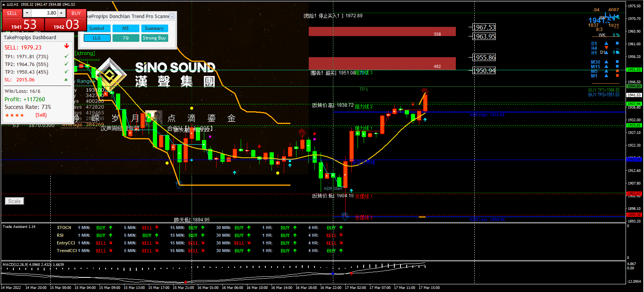
Task: Select the LLG symbol button in the scanner
Action: (97, 38)
